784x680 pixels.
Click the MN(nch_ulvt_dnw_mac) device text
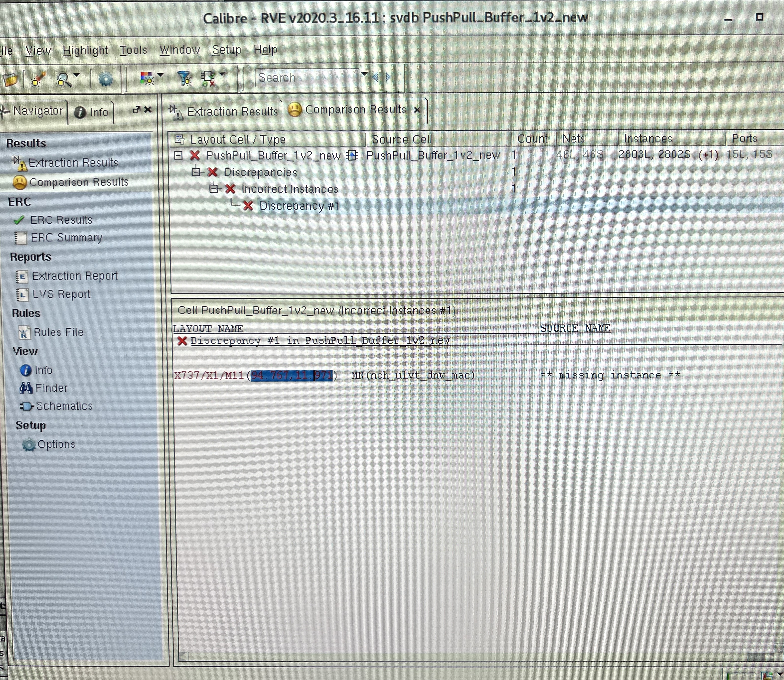pyautogui.click(x=413, y=375)
